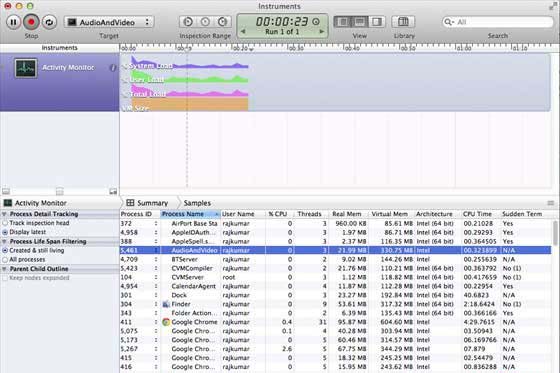Select the All processes radio option
The width and height of the screenshot is (560, 373).
[5, 260]
